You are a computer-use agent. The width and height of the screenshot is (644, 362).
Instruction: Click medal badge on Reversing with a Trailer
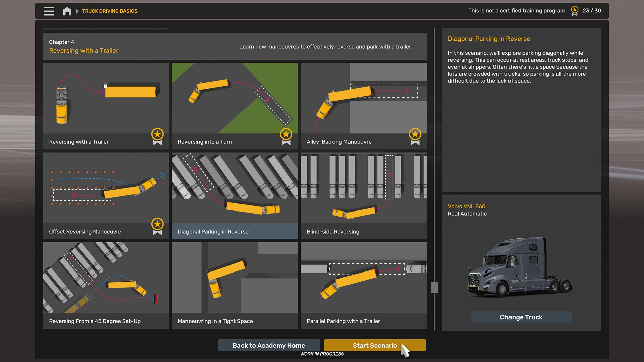(157, 137)
